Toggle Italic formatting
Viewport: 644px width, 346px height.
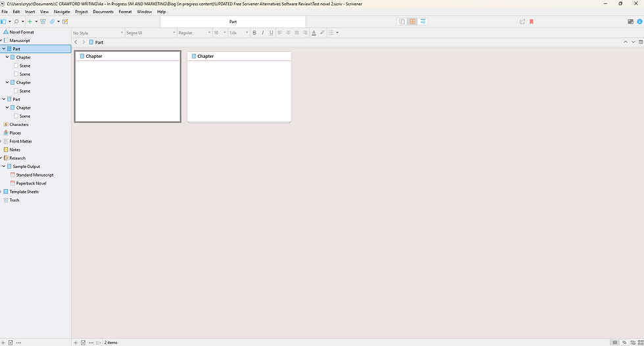[x=262, y=32]
